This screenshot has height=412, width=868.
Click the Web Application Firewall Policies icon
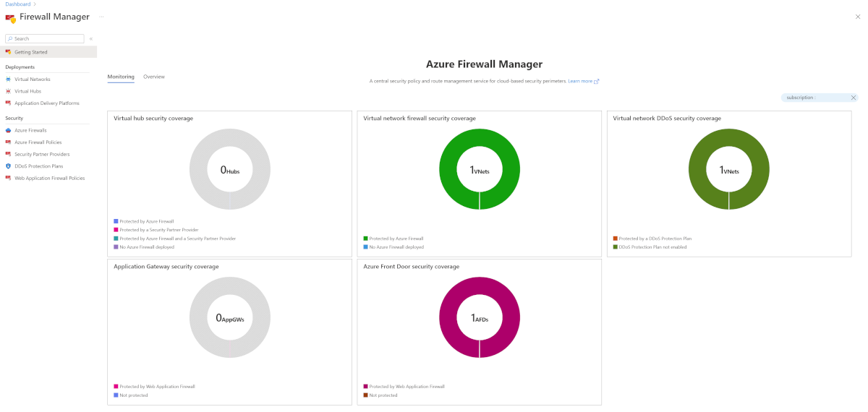pos(9,178)
